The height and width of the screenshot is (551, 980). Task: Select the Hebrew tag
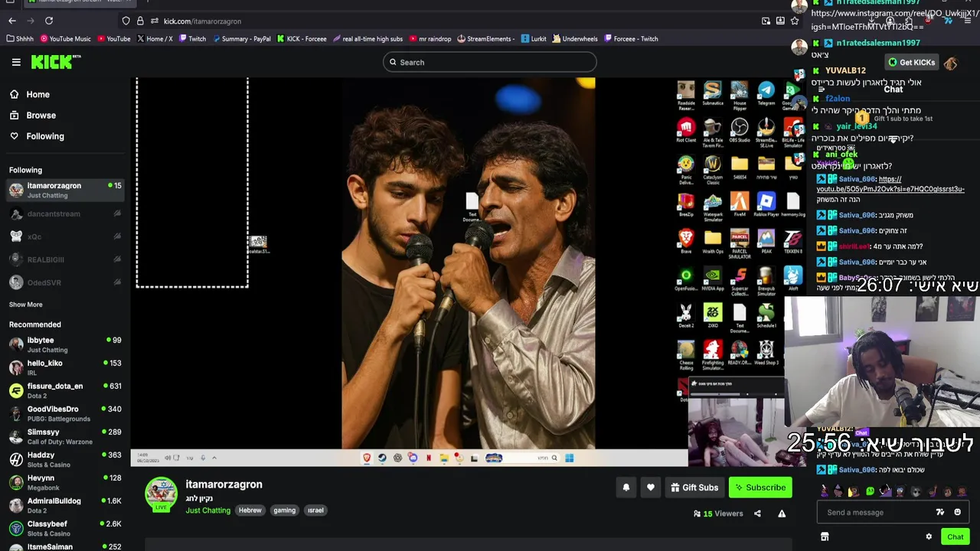click(x=250, y=510)
